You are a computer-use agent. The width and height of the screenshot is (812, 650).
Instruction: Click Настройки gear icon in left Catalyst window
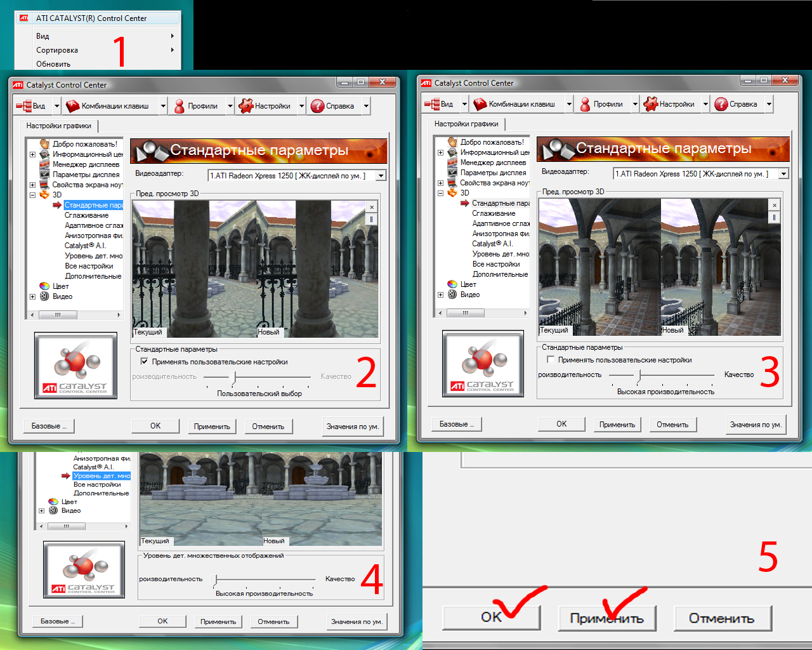pos(246,106)
